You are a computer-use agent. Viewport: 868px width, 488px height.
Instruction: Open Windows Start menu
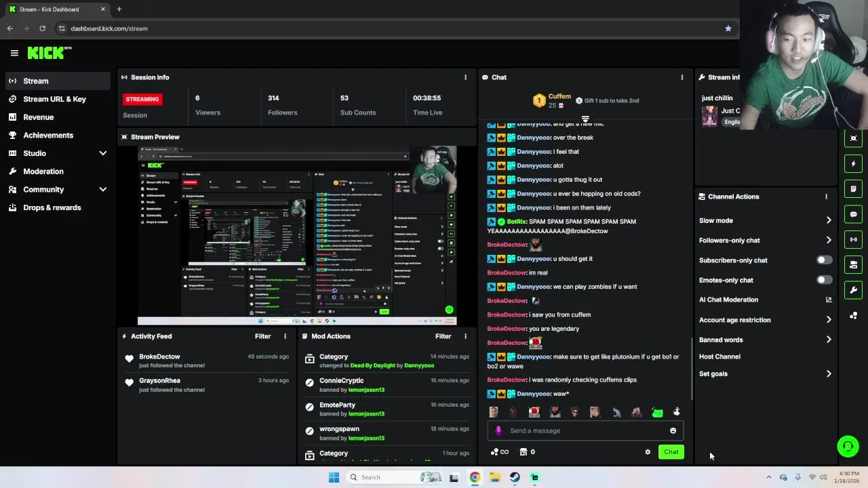334,477
